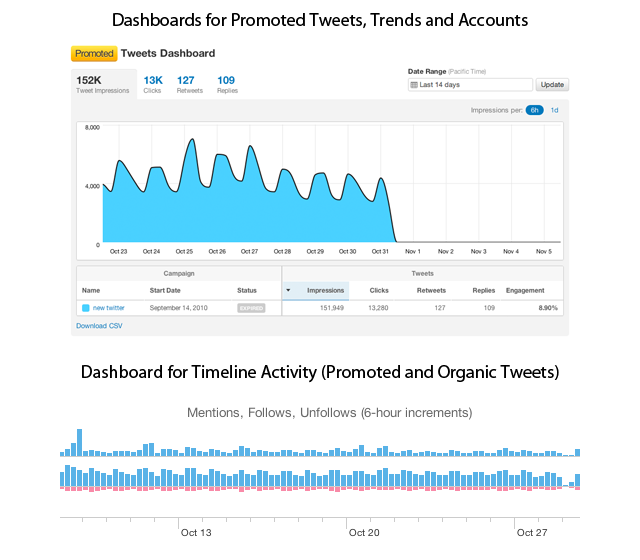Click the Nov 5 chart axis label
Viewport: 640px width, 560px height.
click(544, 251)
